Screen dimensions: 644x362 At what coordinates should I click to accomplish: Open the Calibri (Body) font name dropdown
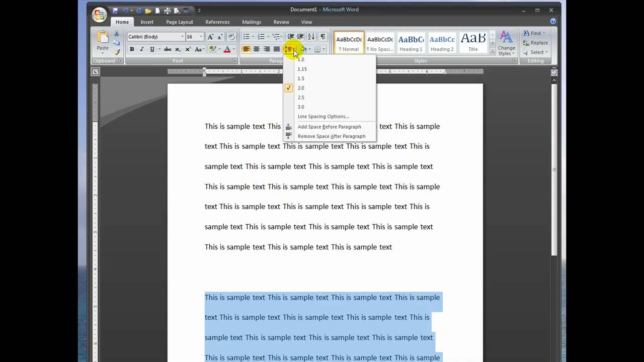coord(182,37)
